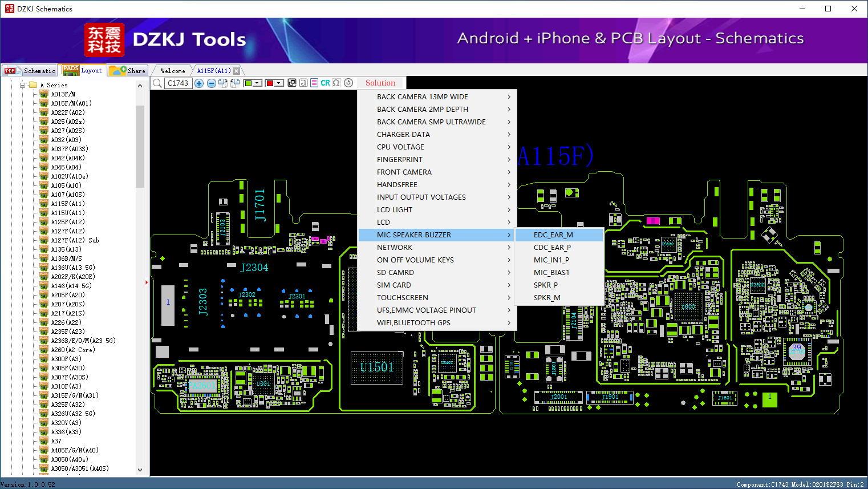The height and width of the screenshot is (489, 868).
Task: Select A115F(A11) in the model tree
Action: pyautogui.click(x=68, y=204)
